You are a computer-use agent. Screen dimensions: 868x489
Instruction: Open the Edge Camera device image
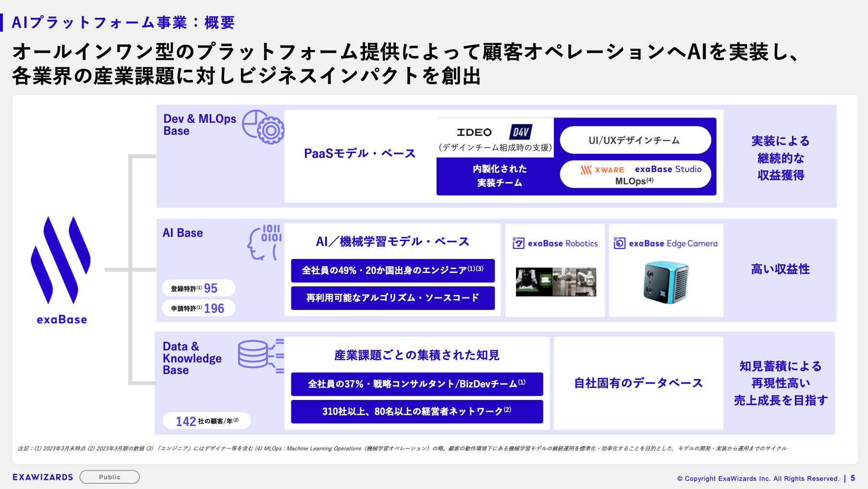[666, 283]
